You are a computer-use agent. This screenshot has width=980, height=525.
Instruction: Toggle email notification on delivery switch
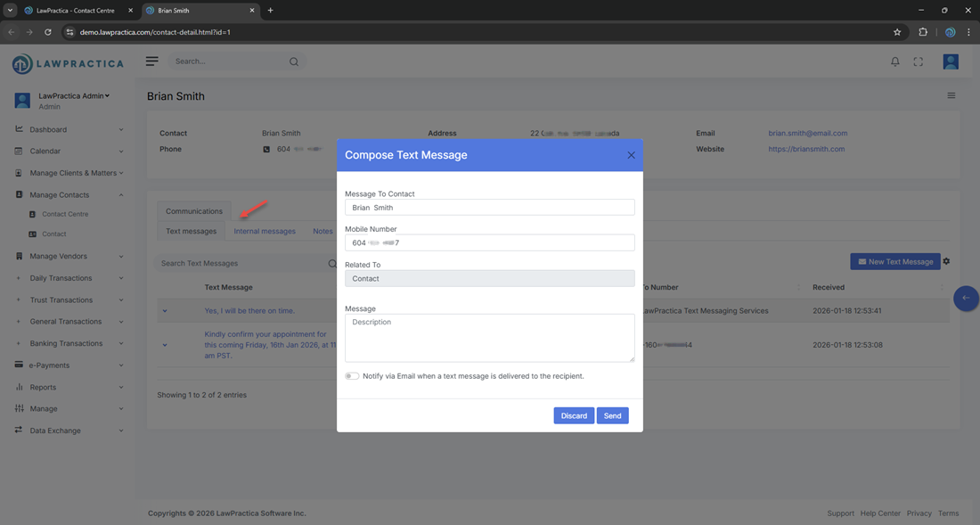click(x=352, y=376)
